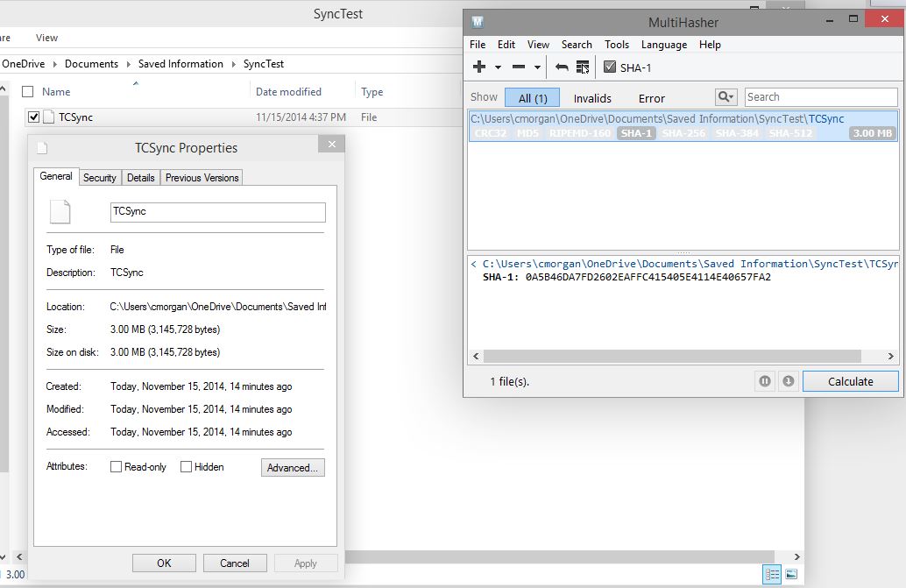The width and height of the screenshot is (906, 588).
Task: Click the SHA-256 hash tag
Action: click(x=683, y=133)
